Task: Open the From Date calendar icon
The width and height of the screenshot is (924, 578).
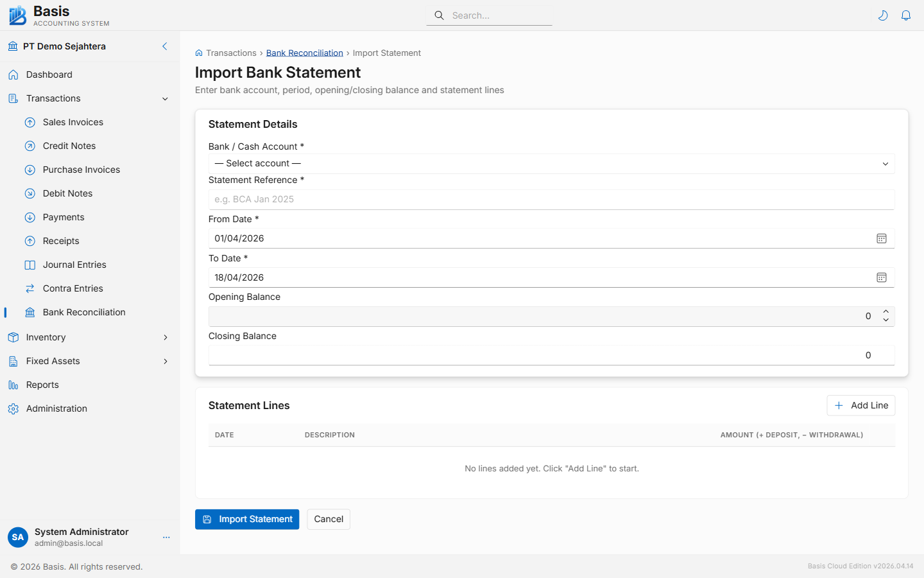Action: pos(882,238)
